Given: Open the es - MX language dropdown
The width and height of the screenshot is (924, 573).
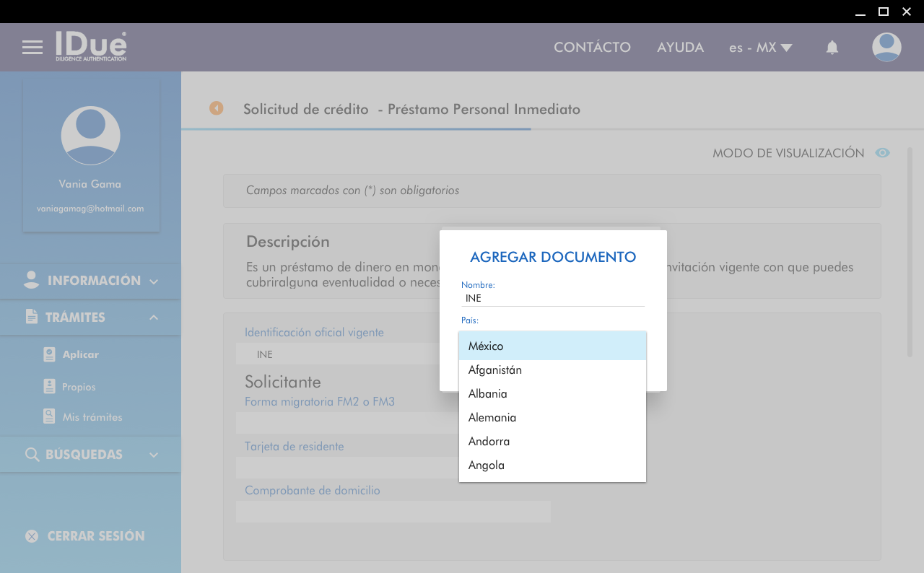Looking at the screenshot, I should (x=760, y=48).
